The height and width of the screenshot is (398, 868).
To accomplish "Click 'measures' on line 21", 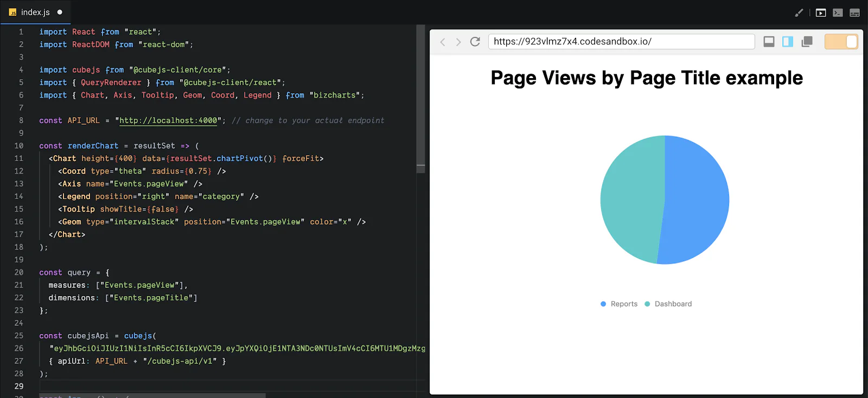I will pyautogui.click(x=67, y=285).
